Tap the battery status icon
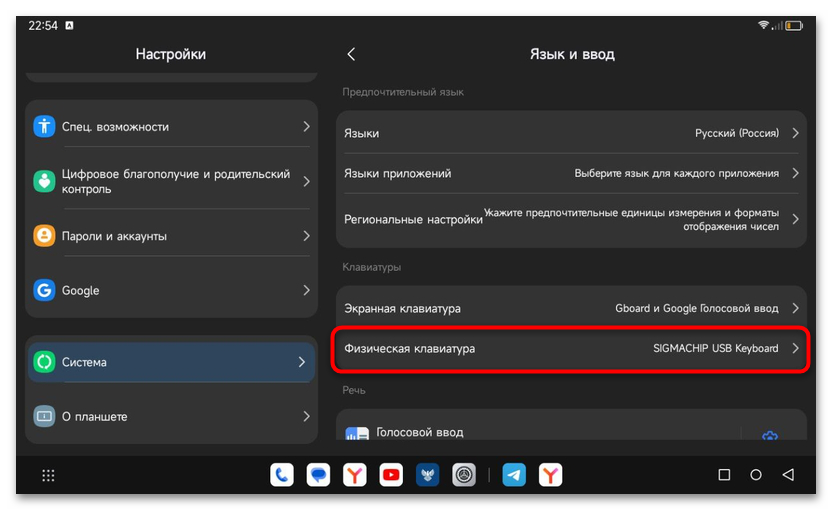This screenshot has width=832, height=510. [x=794, y=25]
